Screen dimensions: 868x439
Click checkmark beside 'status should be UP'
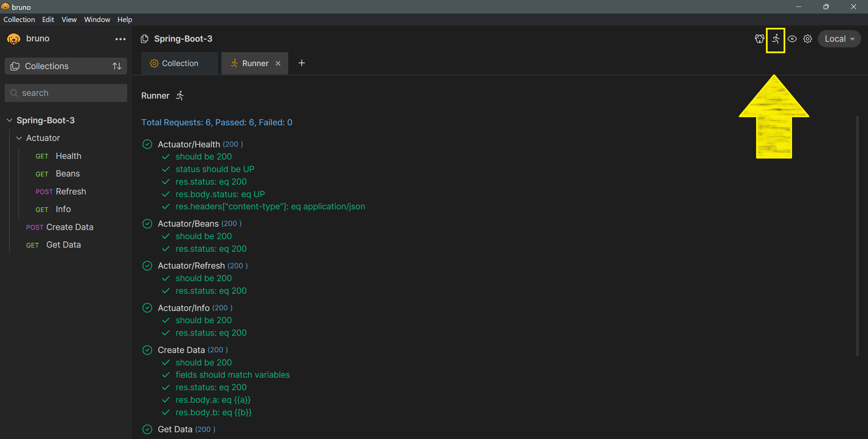click(x=166, y=169)
